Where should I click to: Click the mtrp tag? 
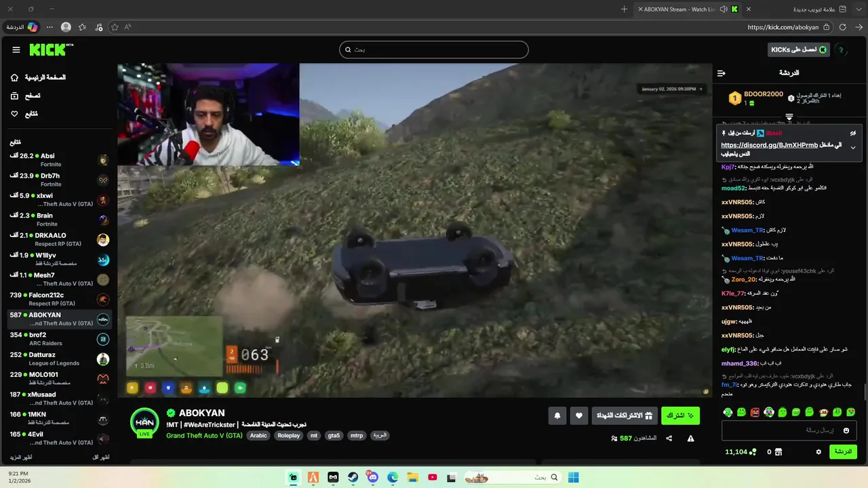point(357,436)
